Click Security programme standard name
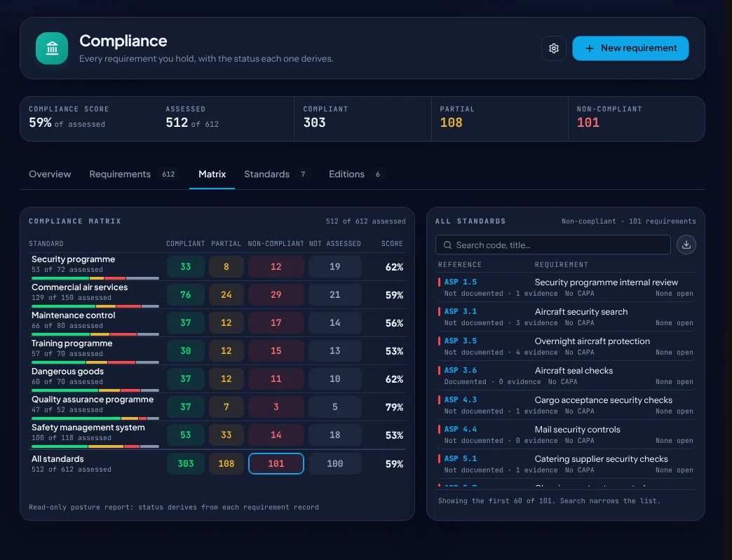732x560 pixels. (x=73, y=259)
